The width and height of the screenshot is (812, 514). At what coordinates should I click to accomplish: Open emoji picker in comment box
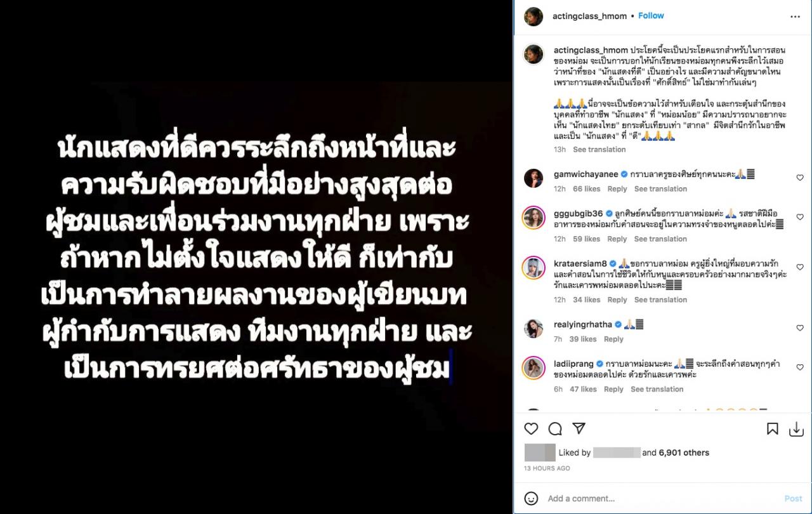(532, 498)
